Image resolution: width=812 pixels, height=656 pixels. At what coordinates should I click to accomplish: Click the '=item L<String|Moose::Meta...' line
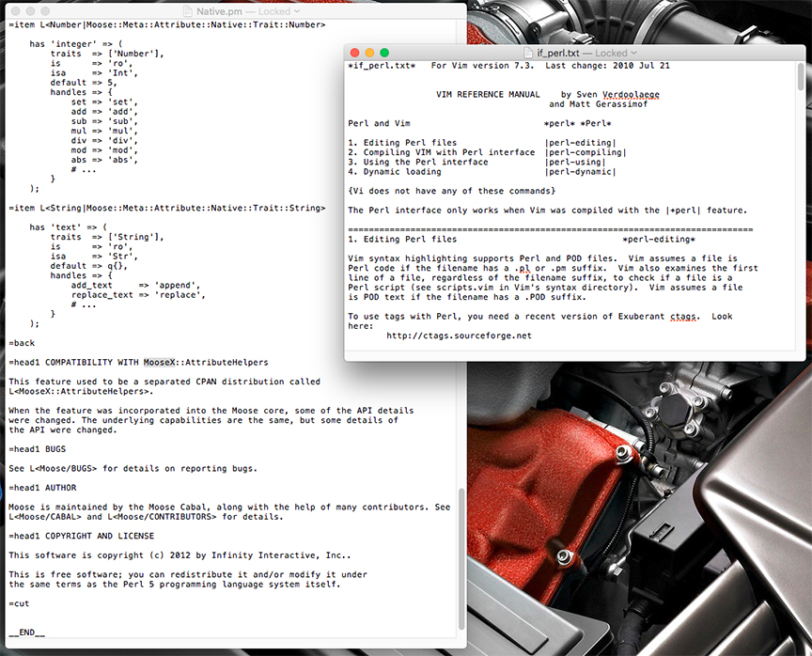tap(167, 208)
